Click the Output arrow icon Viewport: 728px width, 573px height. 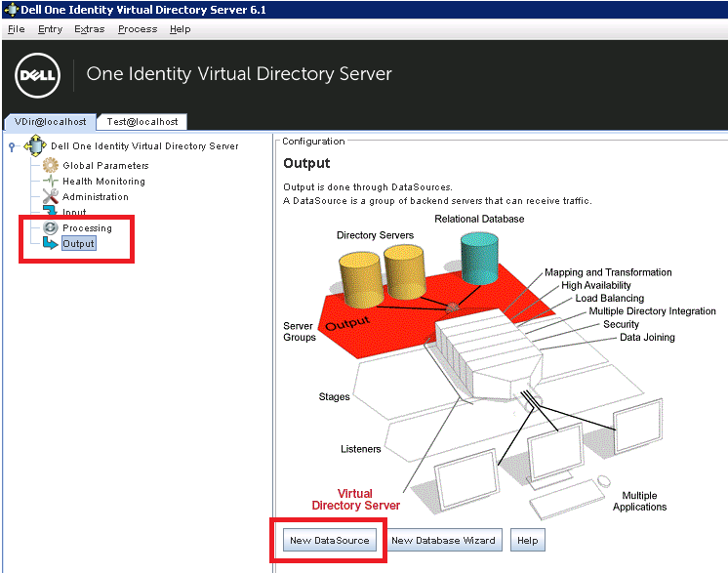coord(51,243)
